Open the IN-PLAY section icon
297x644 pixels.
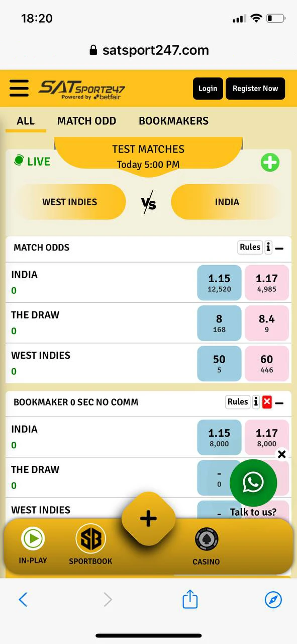coord(33,538)
